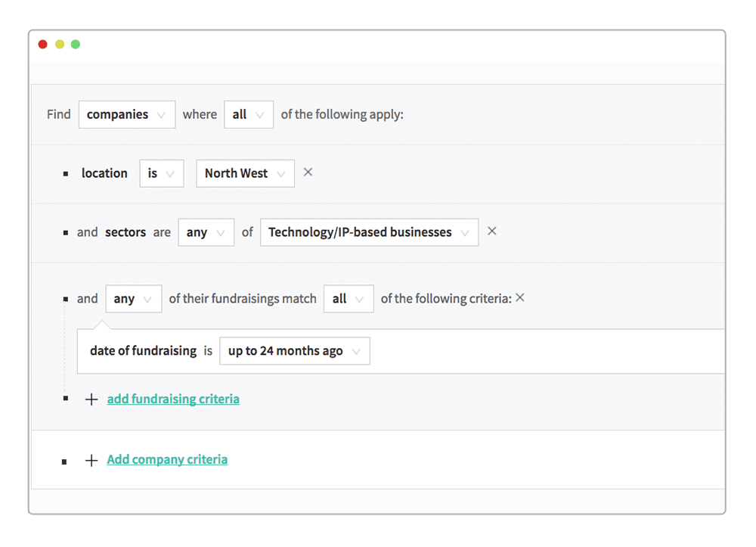Viewport: 756px width, 547px height.
Task: Open the companies entity dropdown
Action: (x=127, y=114)
